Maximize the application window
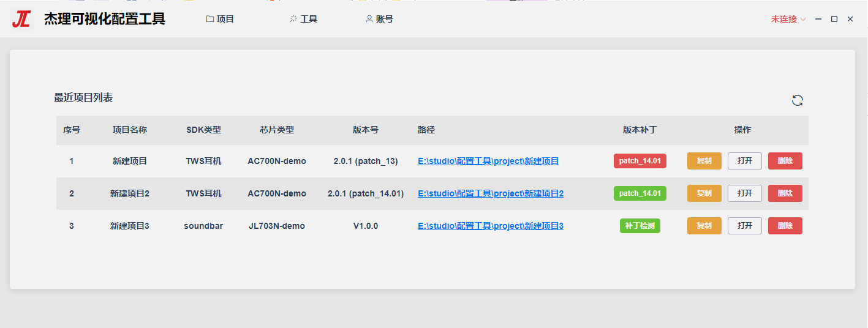868x328 pixels. pyautogui.click(x=834, y=19)
